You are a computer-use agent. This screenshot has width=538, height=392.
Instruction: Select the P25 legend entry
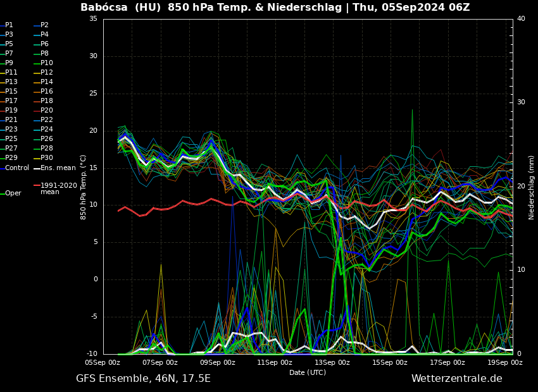11,139
